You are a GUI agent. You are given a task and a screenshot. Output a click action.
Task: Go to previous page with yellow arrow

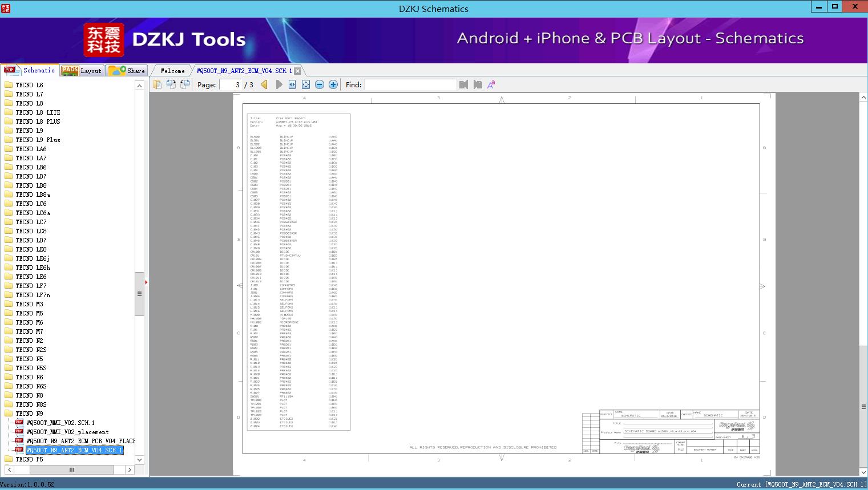coord(264,84)
